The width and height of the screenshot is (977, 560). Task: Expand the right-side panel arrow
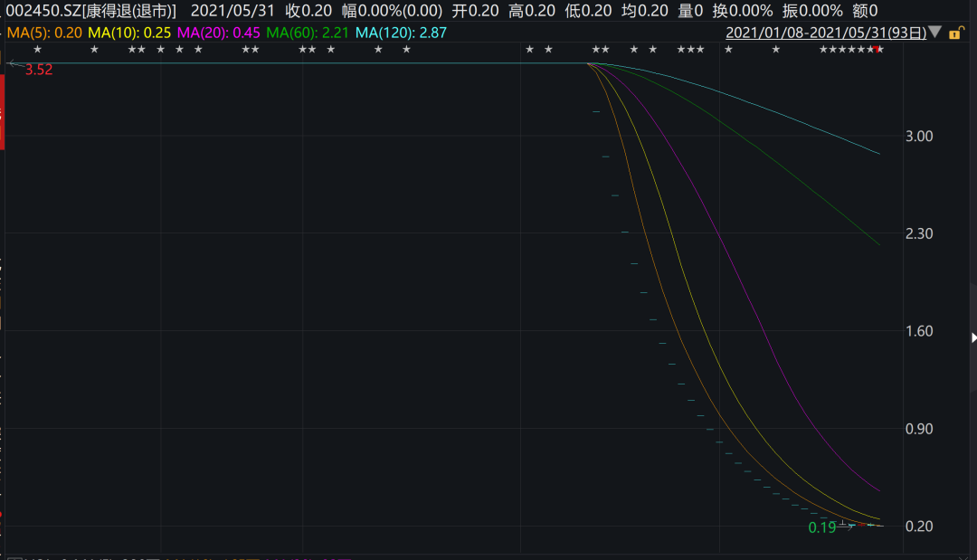(973, 337)
